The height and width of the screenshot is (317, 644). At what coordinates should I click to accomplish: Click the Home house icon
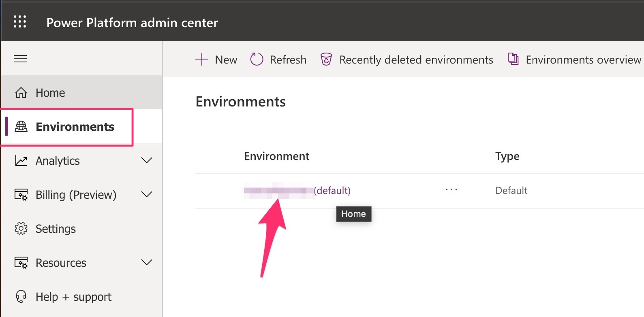click(x=21, y=93)
